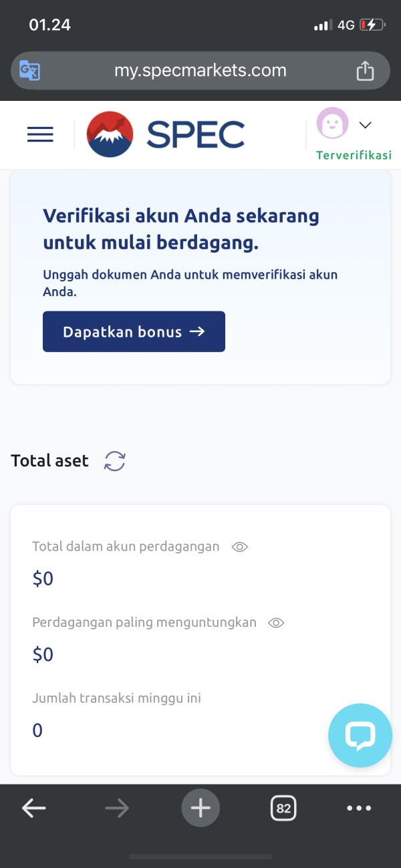Click the Dapatkan bonus button

pos(134,331)
